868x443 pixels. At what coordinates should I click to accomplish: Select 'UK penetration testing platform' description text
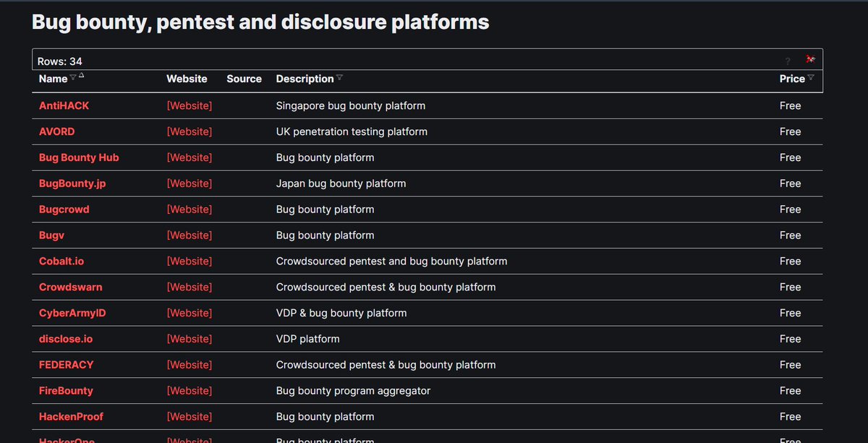[352, 132]
